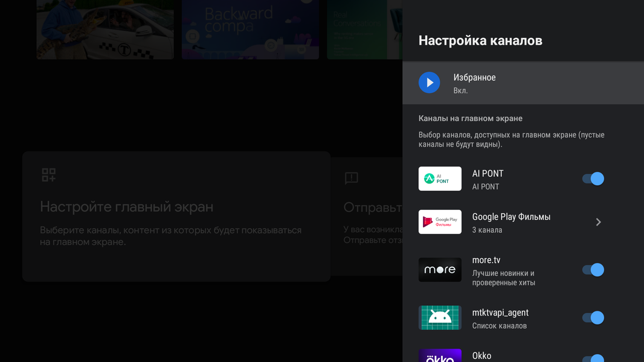
Task: Select the AI PONT app logo
Action: (440, 179)
